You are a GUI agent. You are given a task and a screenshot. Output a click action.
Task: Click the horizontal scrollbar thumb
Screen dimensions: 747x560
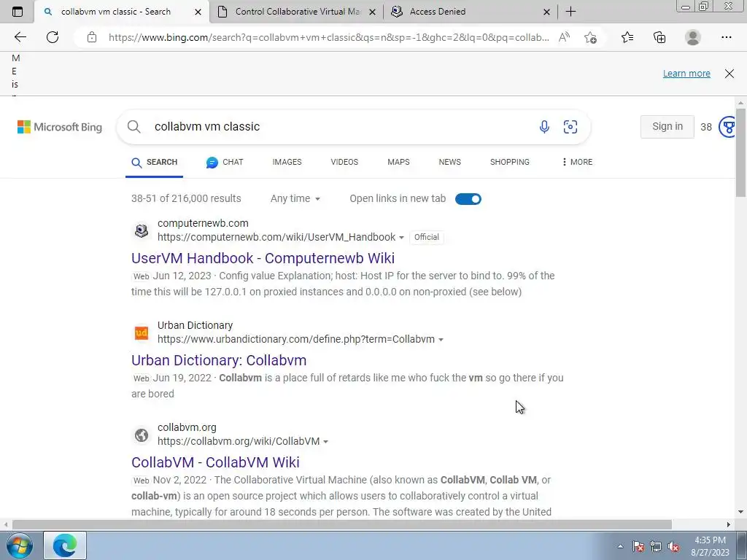click(341, 525)
